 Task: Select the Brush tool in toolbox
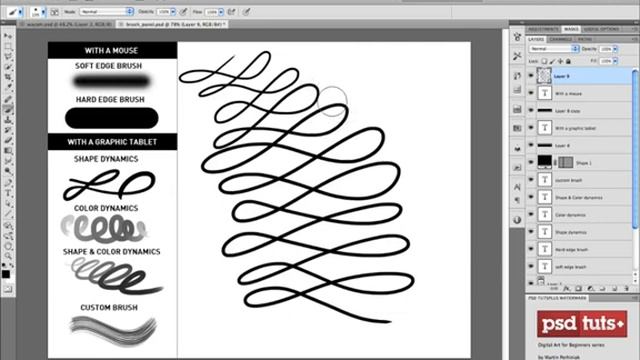click(x=8, y=109)
